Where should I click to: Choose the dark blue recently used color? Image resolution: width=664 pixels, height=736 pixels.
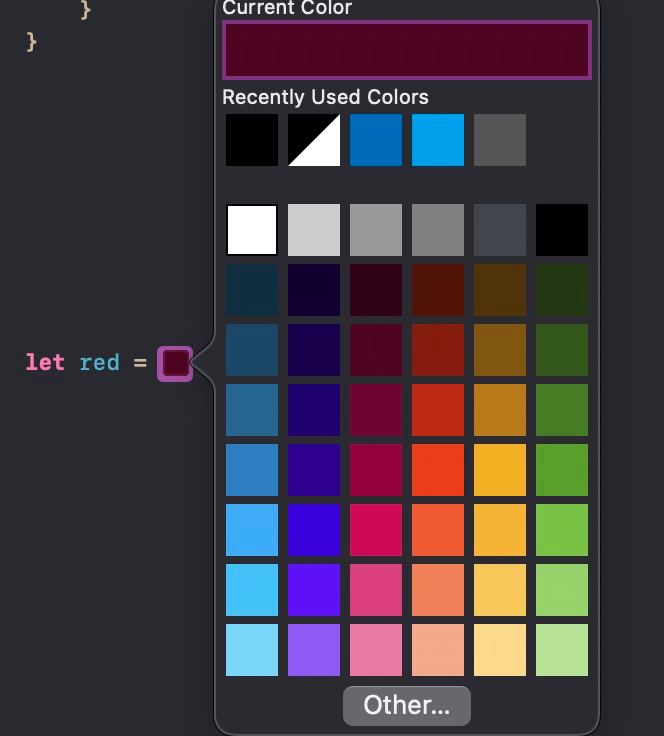[376, 140]
